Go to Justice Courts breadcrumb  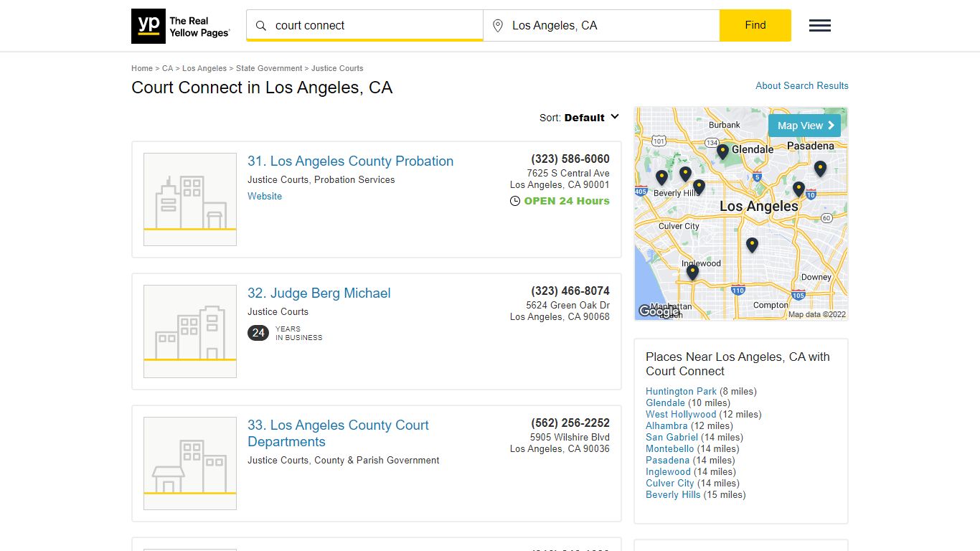(x=337, y=68)
